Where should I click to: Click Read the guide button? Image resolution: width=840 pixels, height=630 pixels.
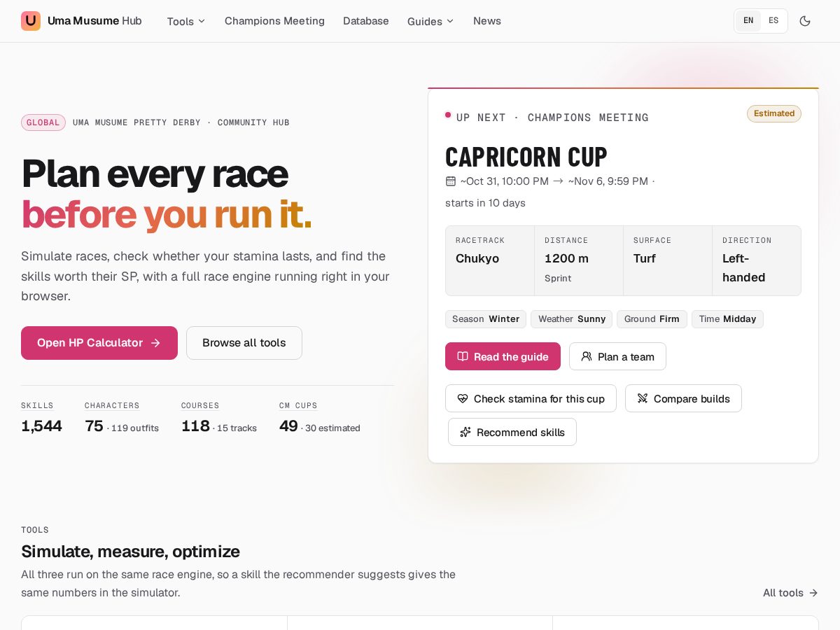tap(503, 356)
